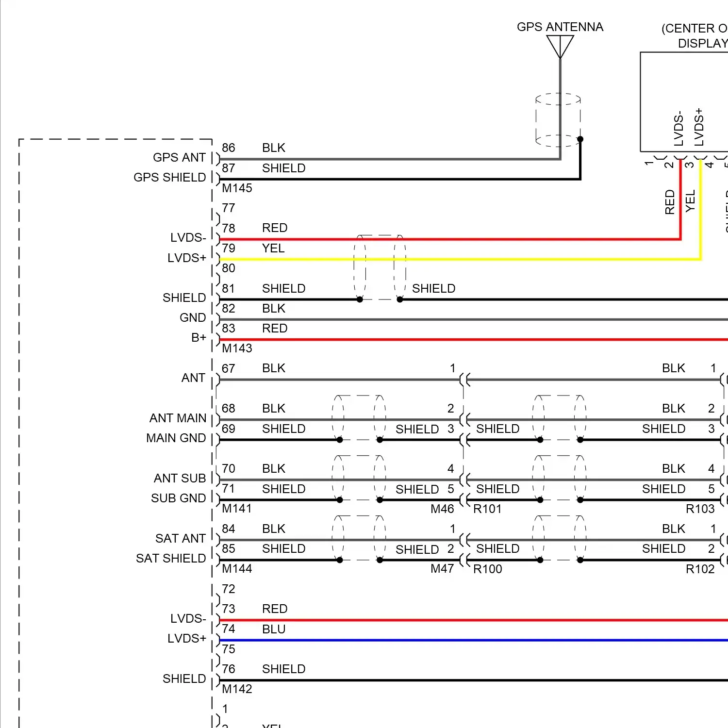Click the yellow wire from pin 79
The width and height of the screenshot is (728, 728).
coord(460,259)
